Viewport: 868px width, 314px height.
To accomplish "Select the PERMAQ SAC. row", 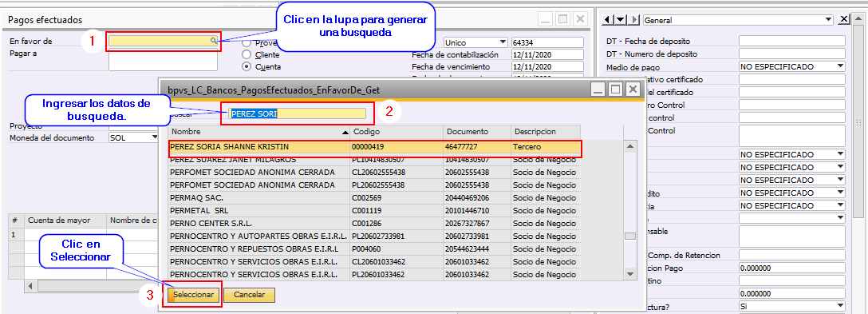I will 375,197.
